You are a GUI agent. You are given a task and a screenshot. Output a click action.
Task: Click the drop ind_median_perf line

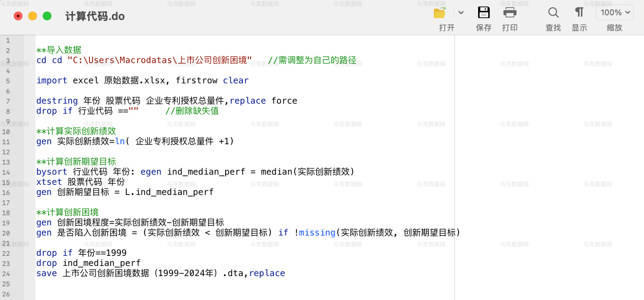coord(88,263)
